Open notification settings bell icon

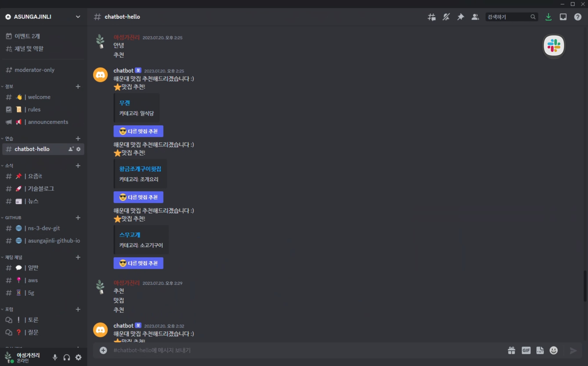click(446, 17)
